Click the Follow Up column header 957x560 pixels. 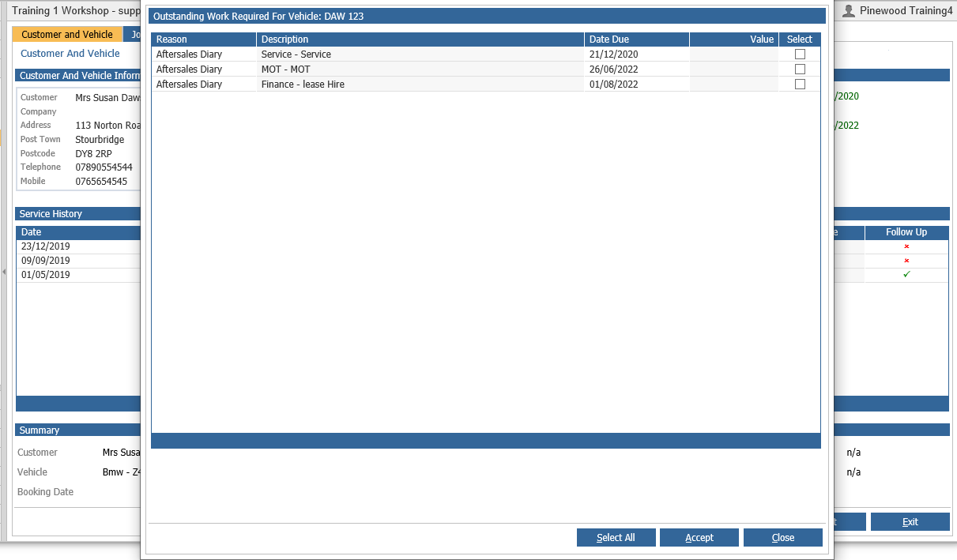[906, 232]
